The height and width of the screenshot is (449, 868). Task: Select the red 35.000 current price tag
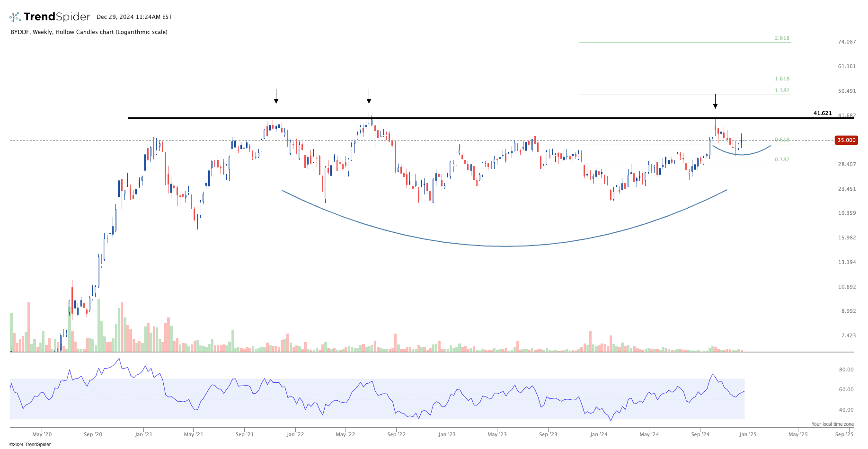pos(846,140)
